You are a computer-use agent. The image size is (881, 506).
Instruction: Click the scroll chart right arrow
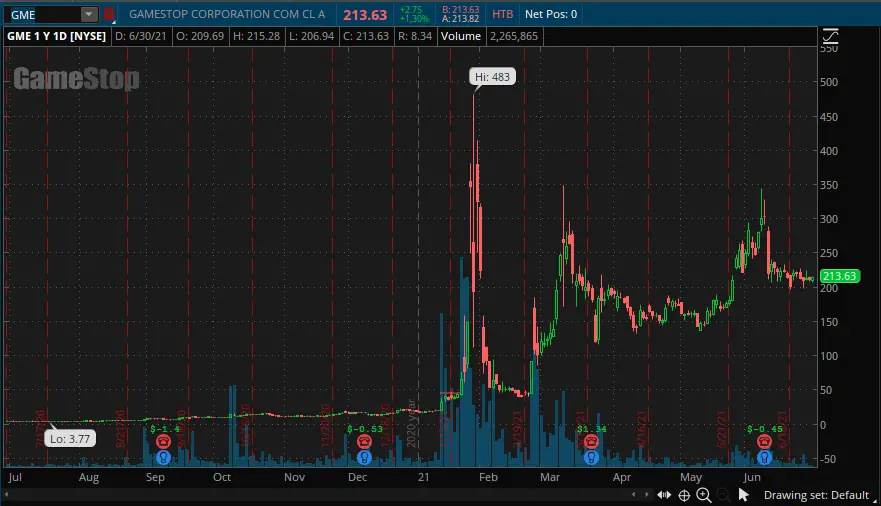(x=646, y=495)
